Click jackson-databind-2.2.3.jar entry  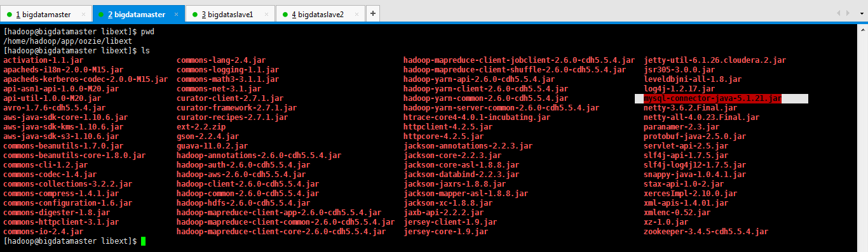point(461,175)
